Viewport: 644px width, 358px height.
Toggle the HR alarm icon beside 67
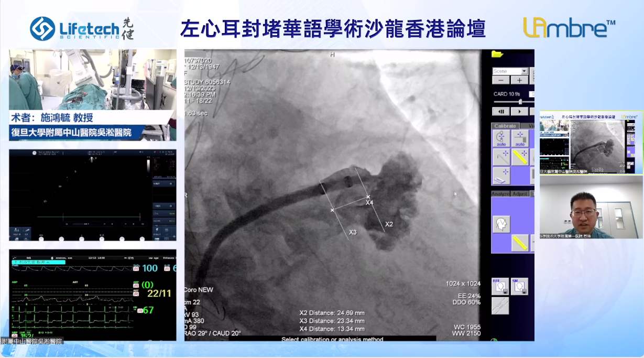(x=140, y=310)
